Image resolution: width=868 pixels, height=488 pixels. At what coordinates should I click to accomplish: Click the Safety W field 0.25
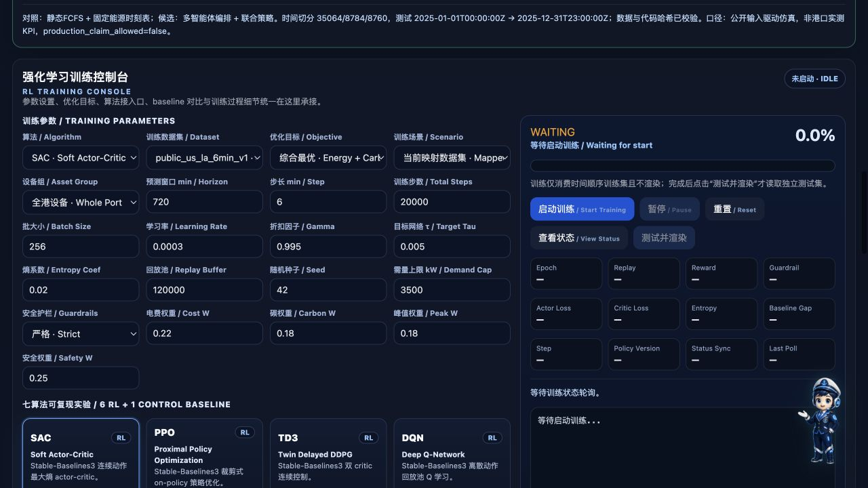[81, 378]
